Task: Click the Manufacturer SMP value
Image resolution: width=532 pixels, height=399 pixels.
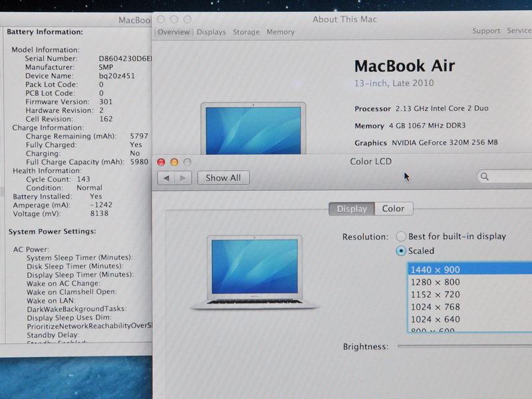Action: (x=106, y=67)
